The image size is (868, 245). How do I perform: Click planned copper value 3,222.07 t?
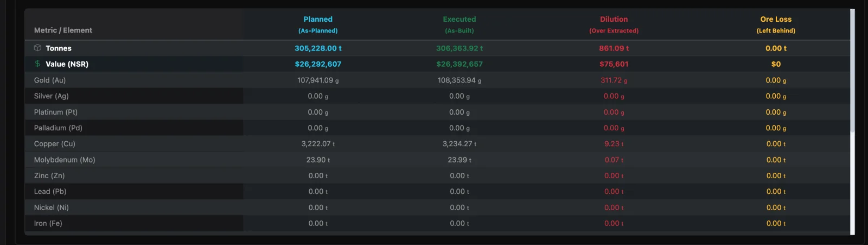point(318,144)
